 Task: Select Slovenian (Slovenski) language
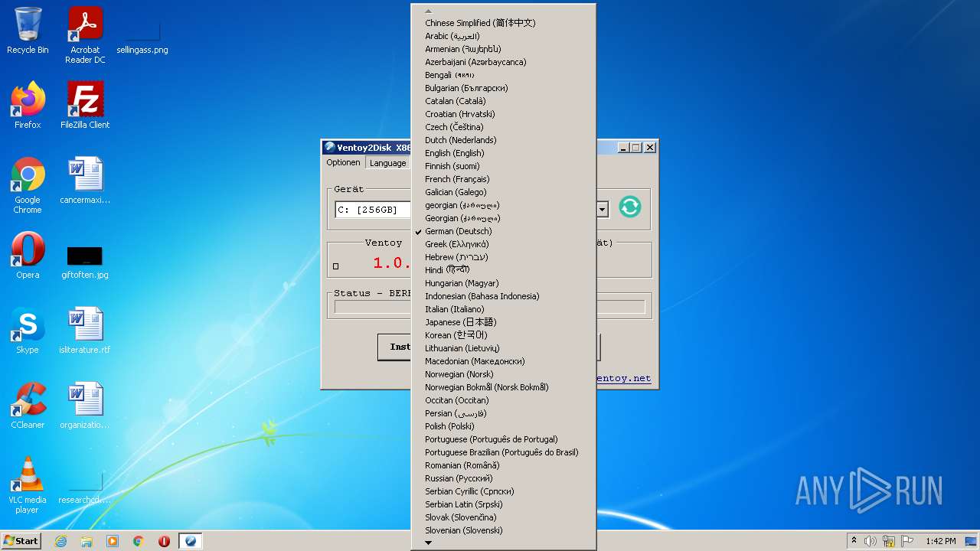point(504,530)
